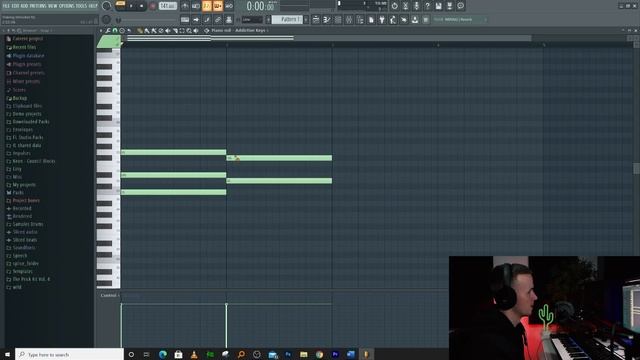This screenshot has width=640, height=360.
Task: Select the piano roll Zoom tool
Action: 189,31
